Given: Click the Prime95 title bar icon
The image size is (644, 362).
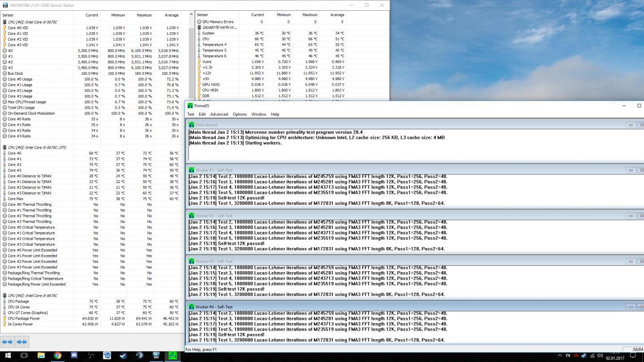Looking at the screenshot, I should [x=190, y=106].
